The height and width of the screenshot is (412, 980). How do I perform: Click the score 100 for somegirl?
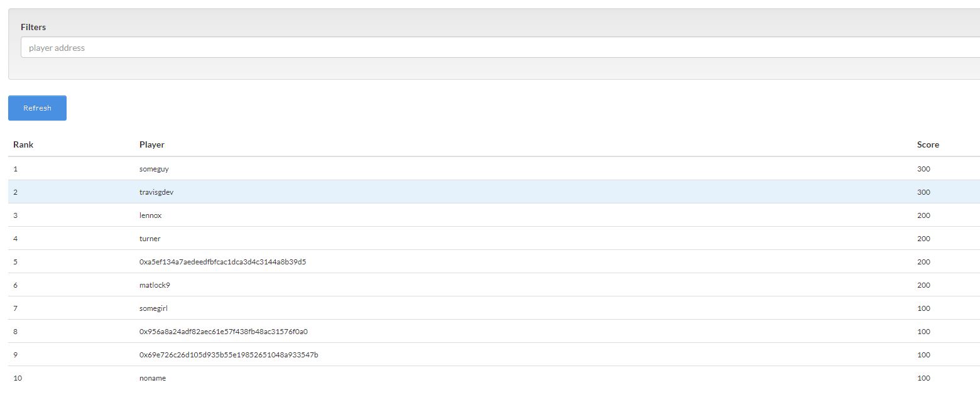click(923, 308)
